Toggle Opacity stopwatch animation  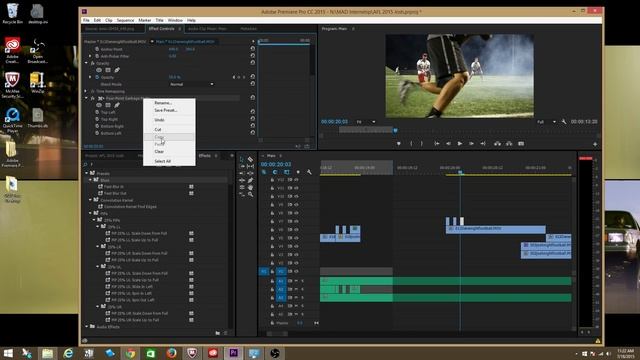[97, 77]
